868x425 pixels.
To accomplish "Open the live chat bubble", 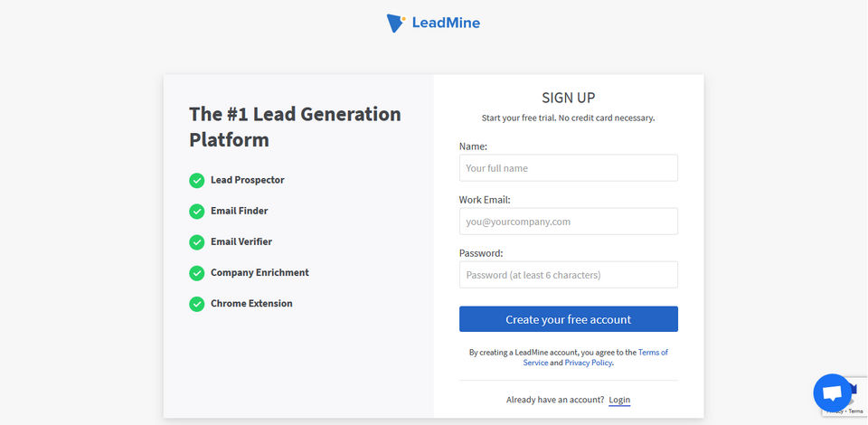I will tap(833, 392).
